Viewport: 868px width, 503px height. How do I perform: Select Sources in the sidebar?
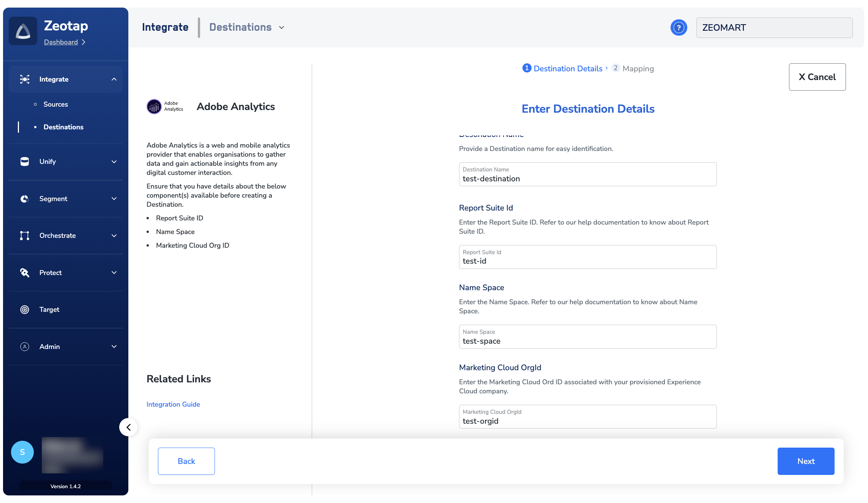point(55,104)
